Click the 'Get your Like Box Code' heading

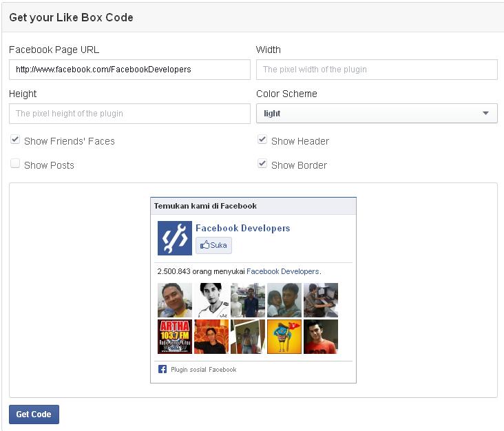[x=71, y=17]
